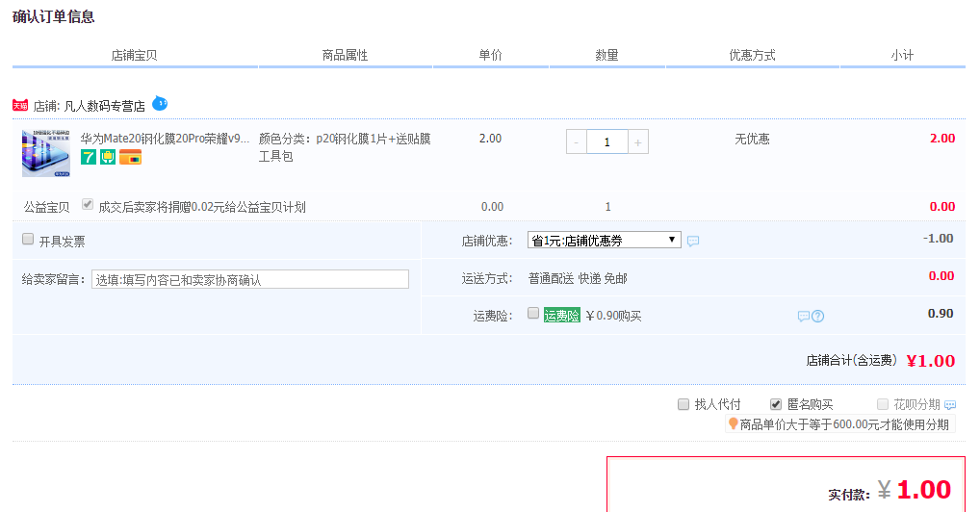980x512 pixels.
Task: Click the orange credit card payment icon
Action: tap(131, 157)
